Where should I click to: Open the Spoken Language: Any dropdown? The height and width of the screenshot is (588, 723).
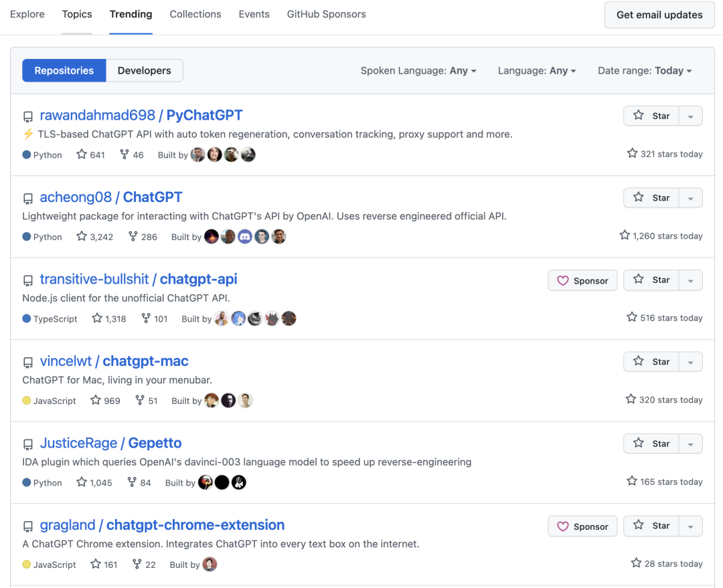418,70
